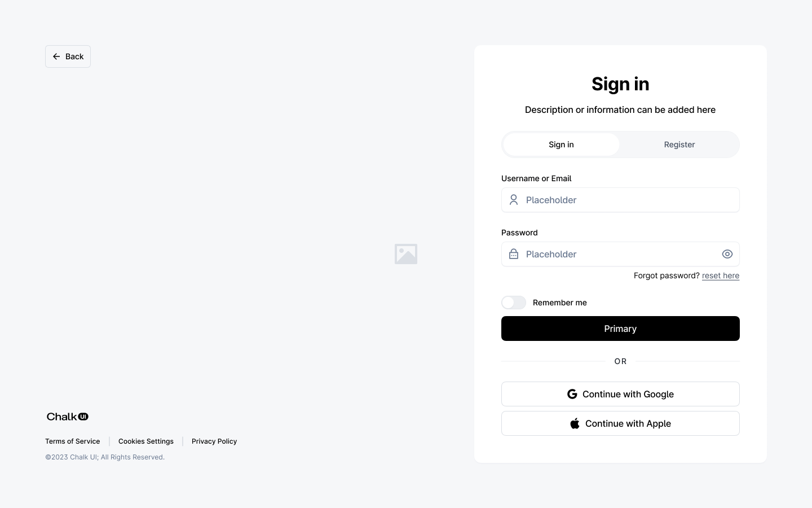Screen dimensions: 812x508
Task: Click the image placeholder icon
Action: [x=406, y=254]
